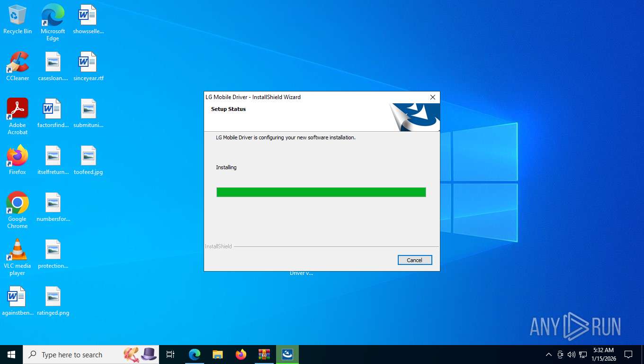Open the showsselle Word document
644x364 pixels.
coord(88,20)
